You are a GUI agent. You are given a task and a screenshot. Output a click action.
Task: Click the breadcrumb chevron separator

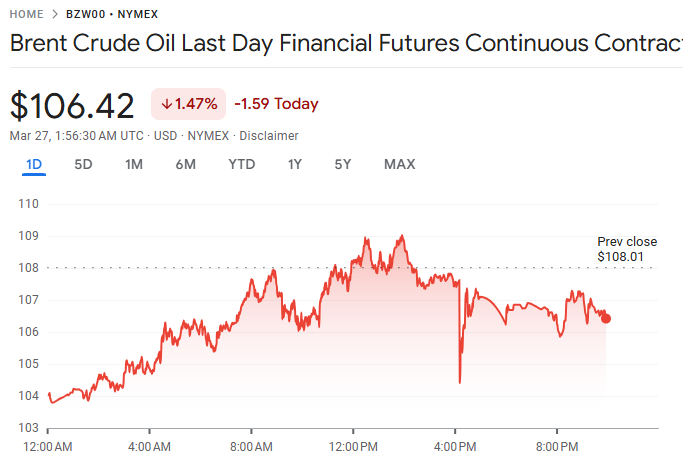[x=55, y=15]
